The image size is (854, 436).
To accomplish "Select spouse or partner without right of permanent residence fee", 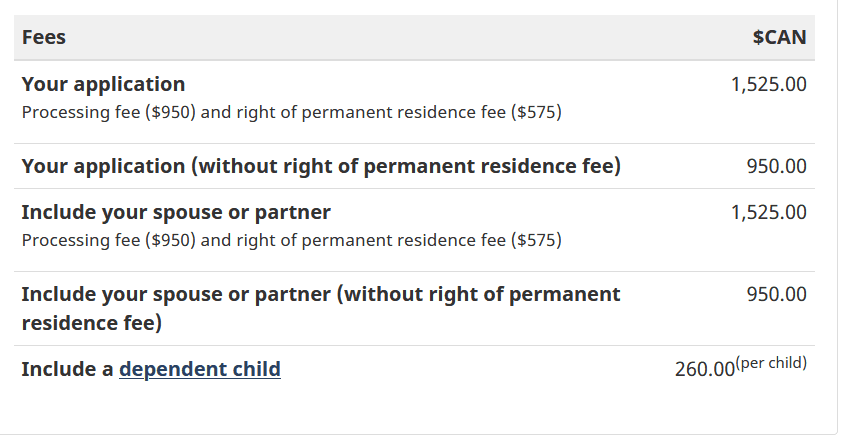I will (321, 309).
